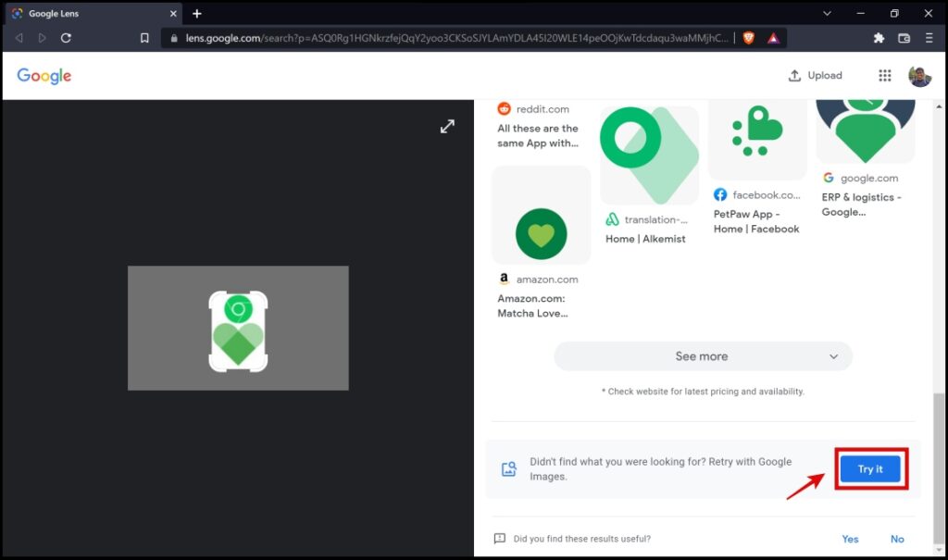Open PetPaw App - Home | Facebook result
The image size is (948, 560).
(x=756, y=221)
